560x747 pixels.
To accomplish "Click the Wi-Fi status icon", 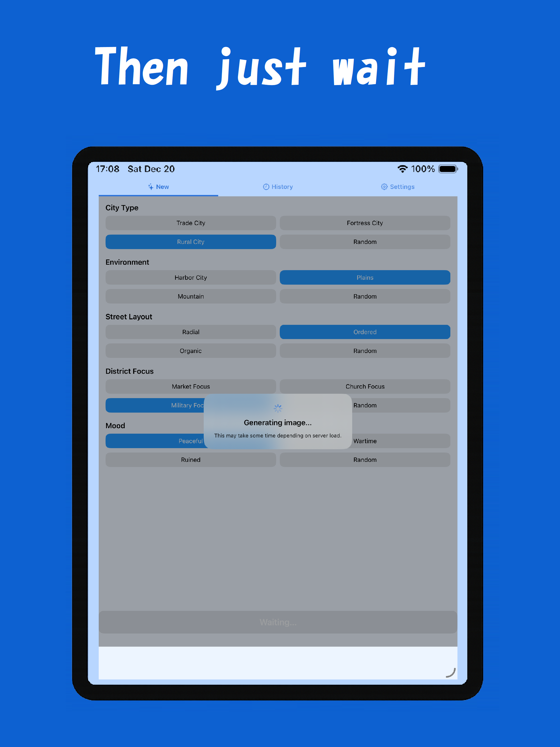I will [x=402, y=168].
